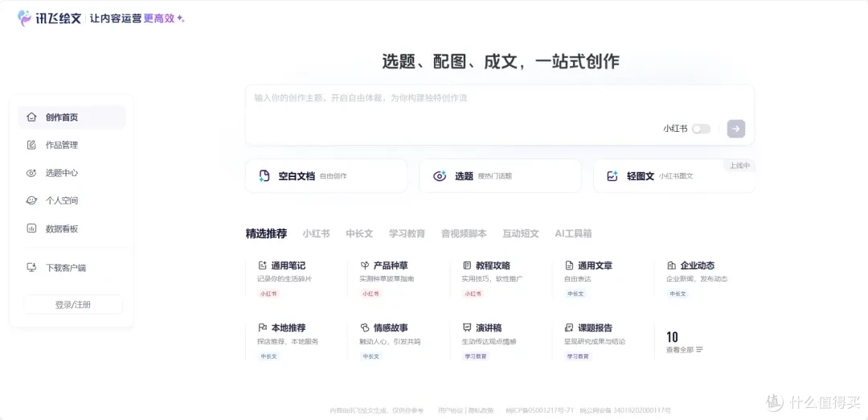Click the 通用笔记 template title
The height and width of the screenshot is (420, 868).
tap(288, 266)
